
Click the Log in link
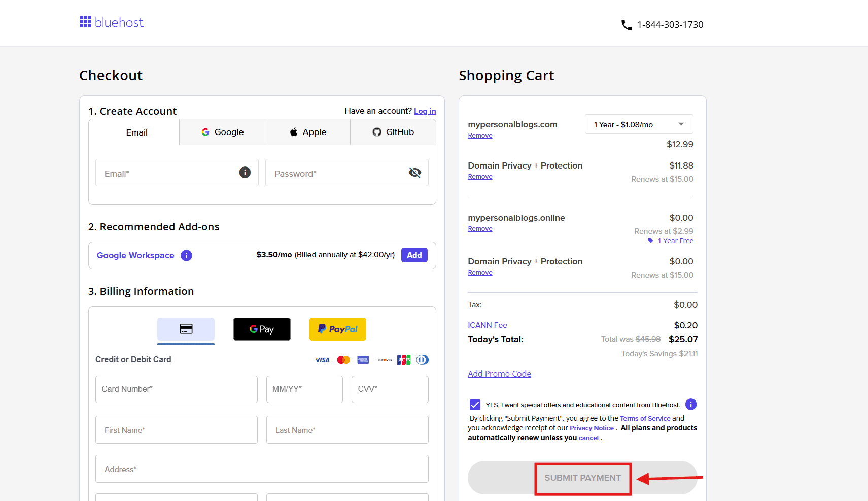click(x=425, y=111)
